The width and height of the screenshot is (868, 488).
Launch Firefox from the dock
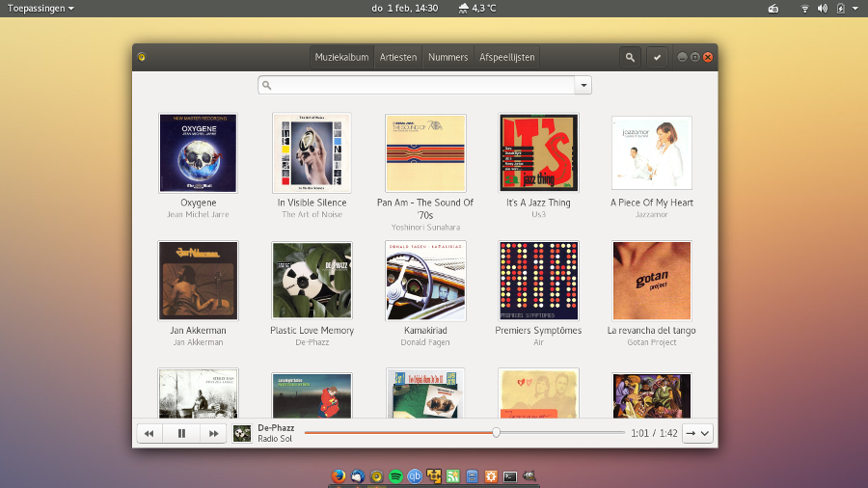[x=339, y=475]
